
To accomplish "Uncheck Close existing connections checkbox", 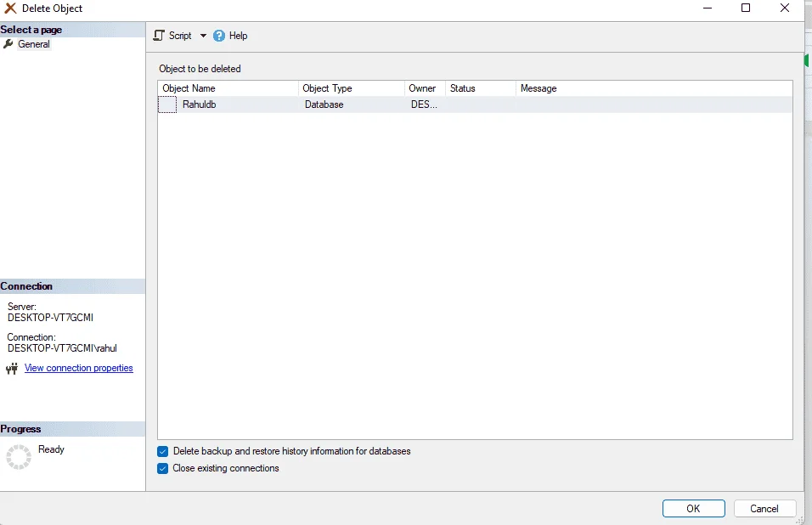I will [162, 469].
